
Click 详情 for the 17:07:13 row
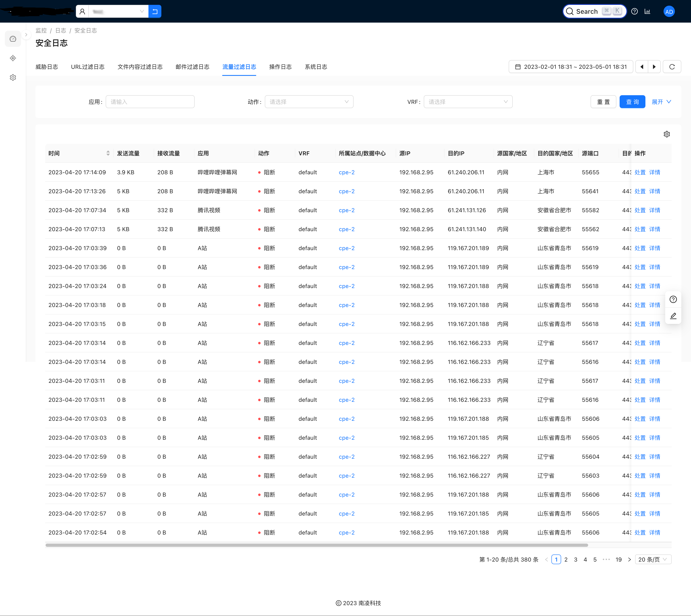tap(655, 229)
